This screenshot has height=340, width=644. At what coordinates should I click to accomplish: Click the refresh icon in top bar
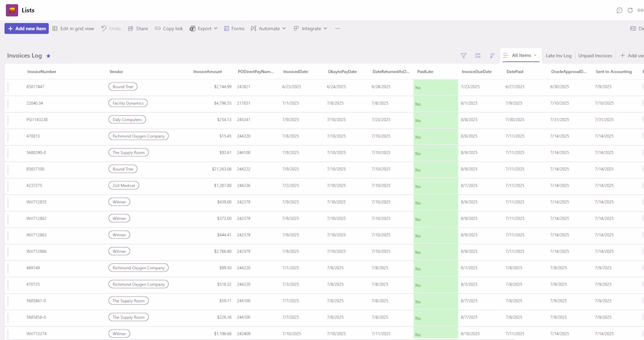(x=630, y=11)
